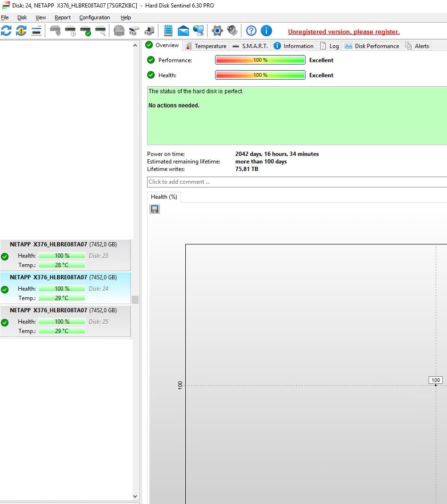Image resolution: width=447 pixels, height=504 pixels.
Task: Open the Help menu
Action: point(125,17)
